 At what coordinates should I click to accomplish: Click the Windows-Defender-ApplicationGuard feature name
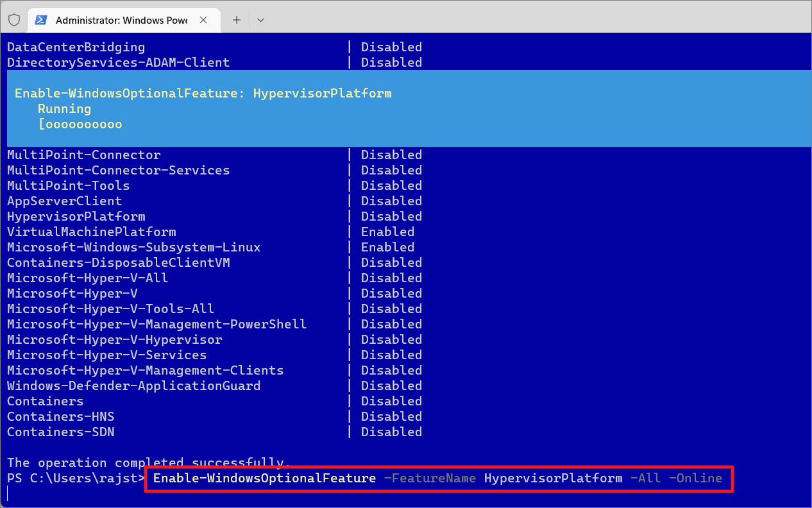pyautogui.click(x=133, y=385)
